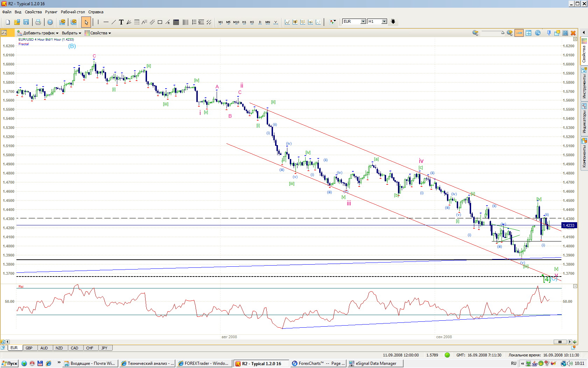Click the horizontal chart scrollbar thumb
The image size is (588, 368).
560,342
